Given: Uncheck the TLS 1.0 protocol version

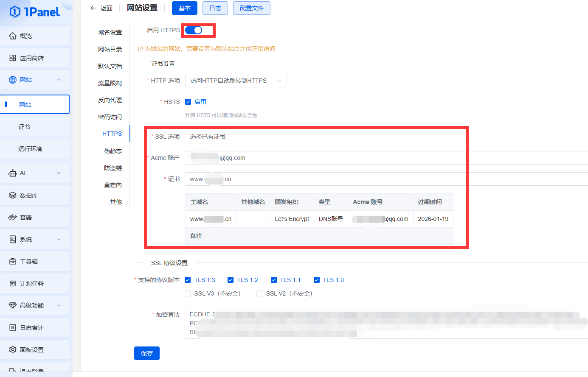Looking at the screenshot, I should point(317,279).
